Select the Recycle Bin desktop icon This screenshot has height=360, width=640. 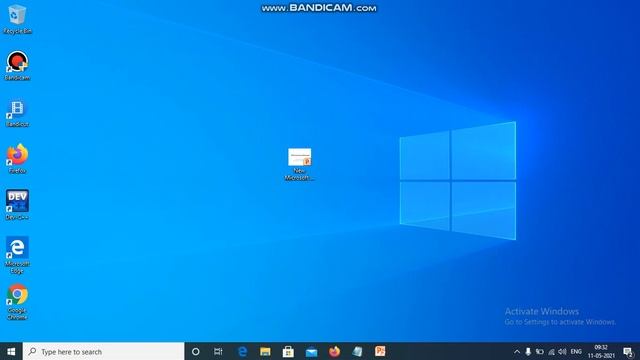(x=17, y=19)
